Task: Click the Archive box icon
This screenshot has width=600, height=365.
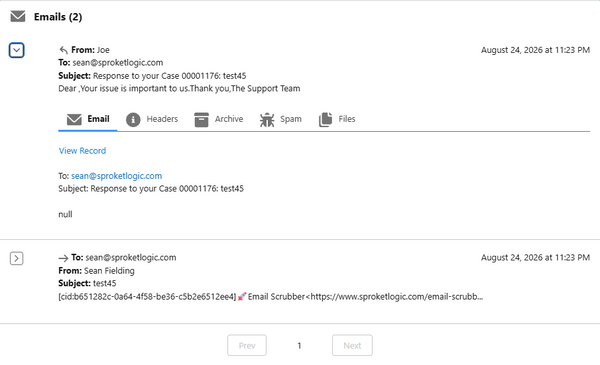Action: (x=201, y=119)
